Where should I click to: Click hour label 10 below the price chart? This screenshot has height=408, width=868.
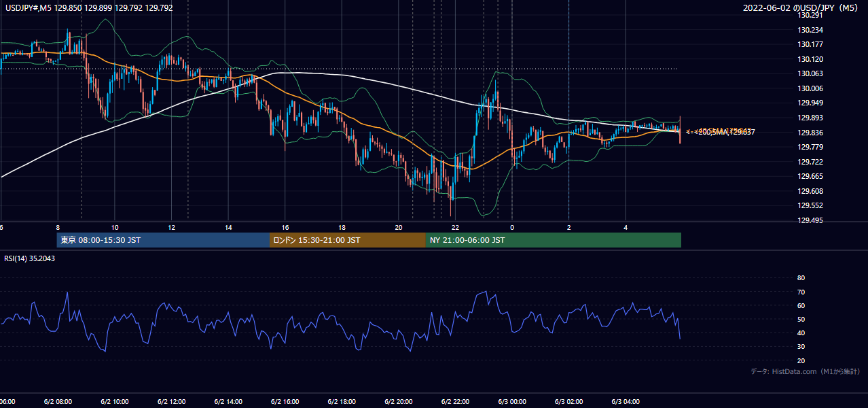(115, 228)
